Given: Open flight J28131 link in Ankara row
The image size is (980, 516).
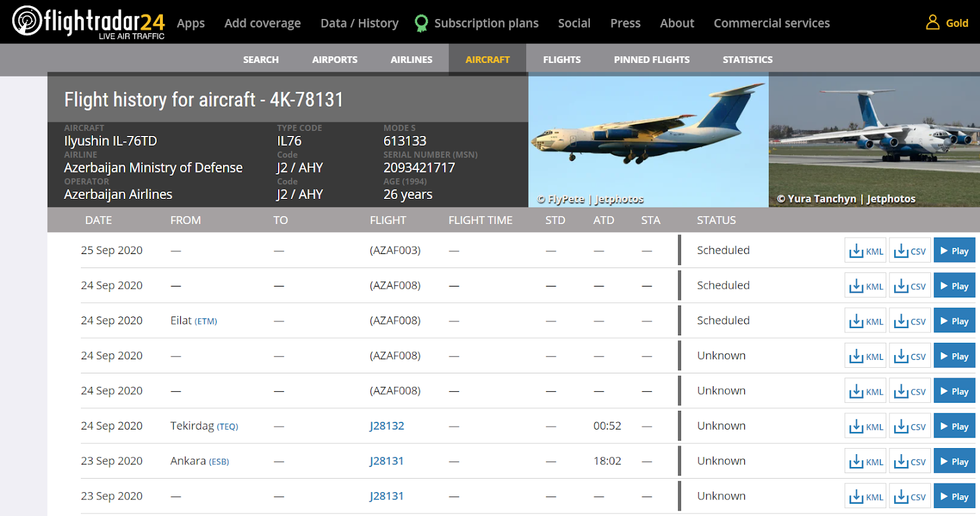Looking at the screenshot, I should [x=387, y=461].
